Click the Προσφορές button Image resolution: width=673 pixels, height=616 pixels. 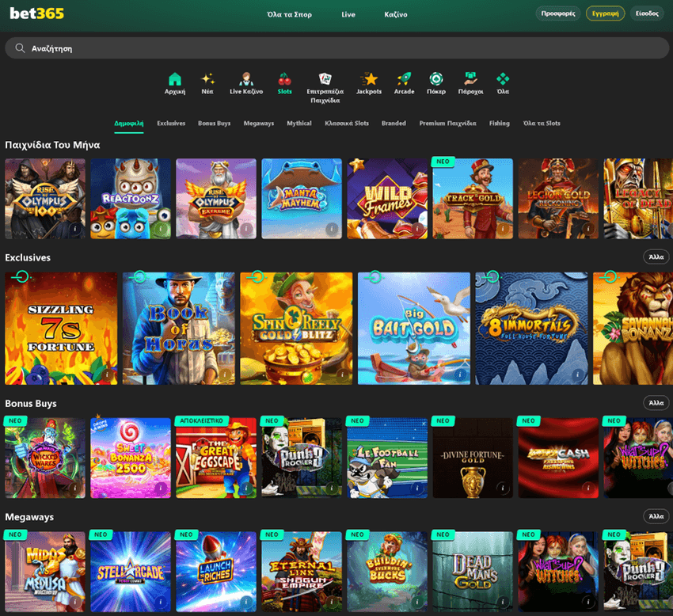pos(558,13)
